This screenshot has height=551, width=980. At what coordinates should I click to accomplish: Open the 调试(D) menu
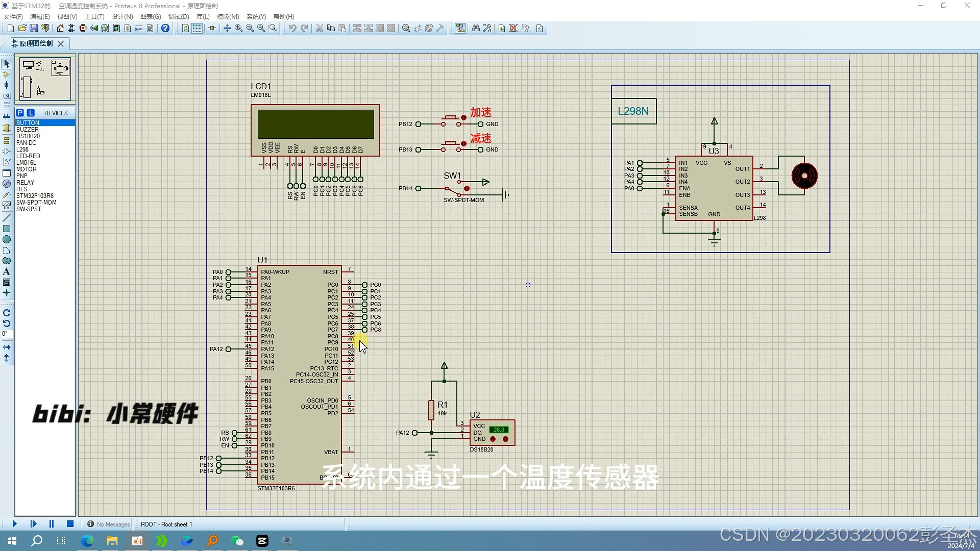click(179, 17)
